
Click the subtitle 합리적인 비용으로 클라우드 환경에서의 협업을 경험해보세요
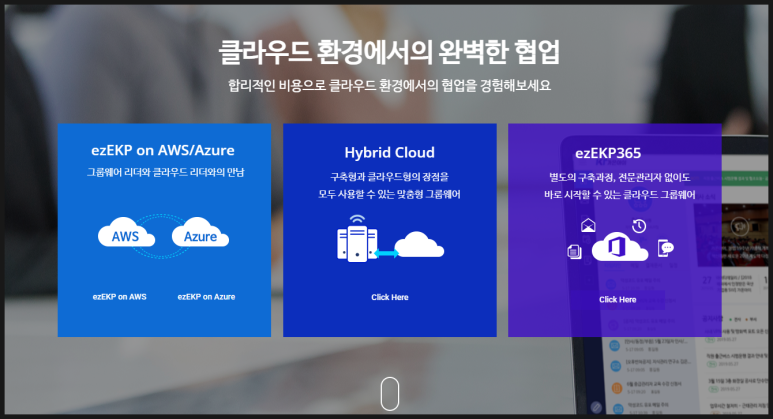(389, 85)
